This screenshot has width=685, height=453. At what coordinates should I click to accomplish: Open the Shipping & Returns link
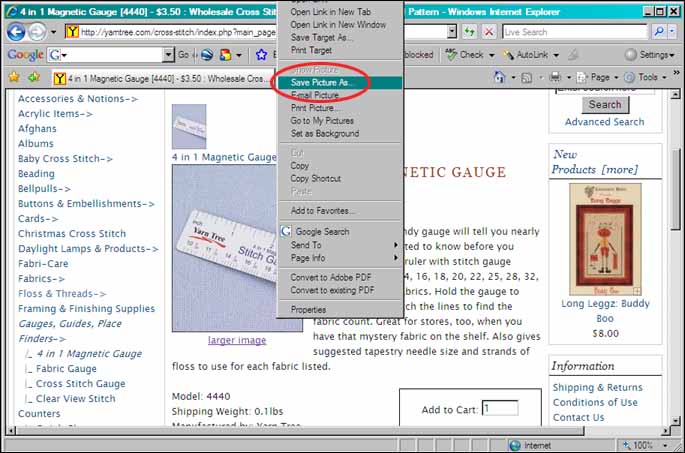tap(597, 387)
